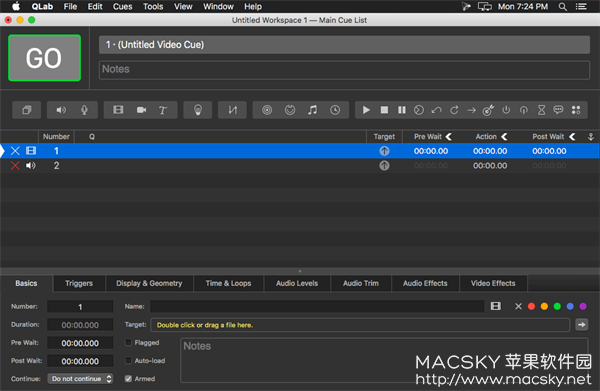This screenshot has width=600, height=391.
Task: Toggle the Flagged checkbox
Action: click(x=129, y=343)
